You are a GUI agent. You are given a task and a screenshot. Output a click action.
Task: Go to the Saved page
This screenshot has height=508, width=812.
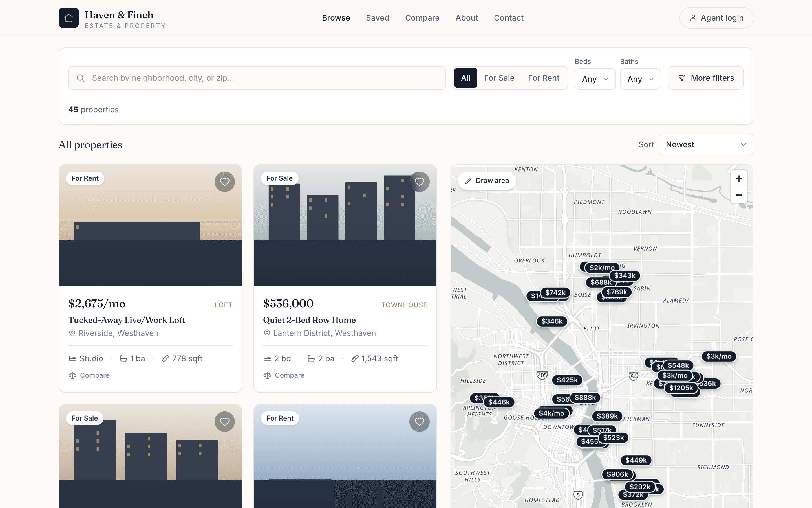coord(378,18)
